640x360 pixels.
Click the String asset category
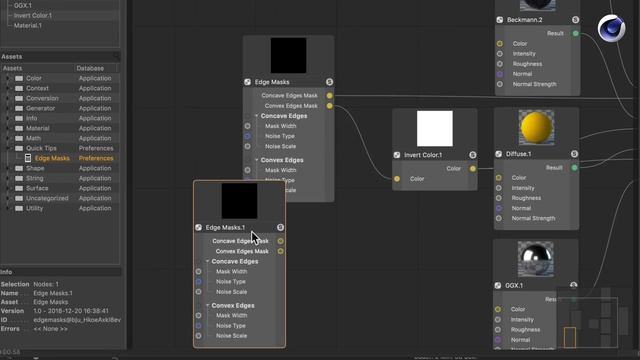click(x=35, y=178)
